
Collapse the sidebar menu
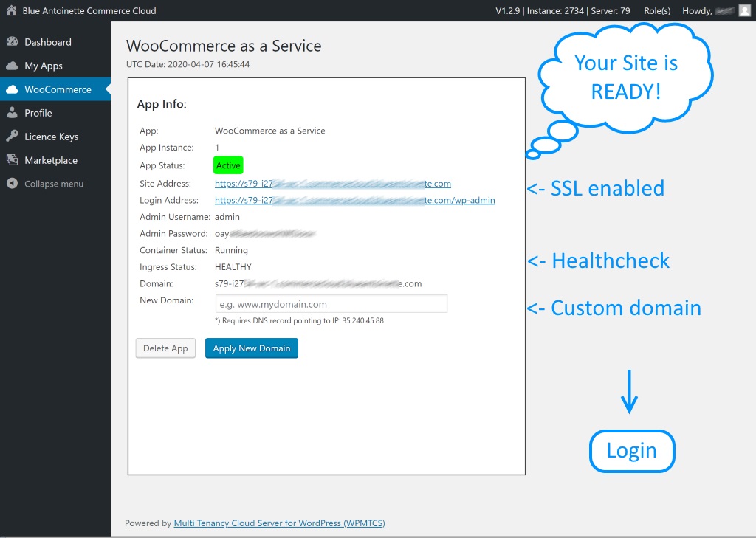[x=55, y=184]
